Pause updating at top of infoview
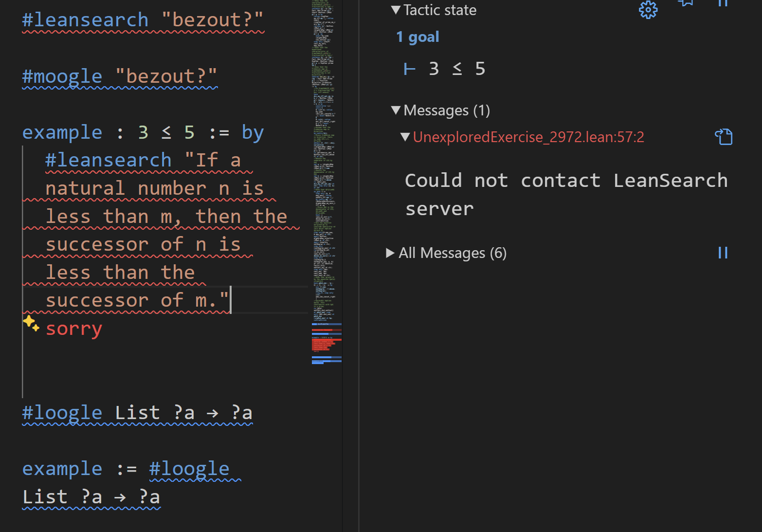This screenshot has height=532, width=762. point(723,3)
